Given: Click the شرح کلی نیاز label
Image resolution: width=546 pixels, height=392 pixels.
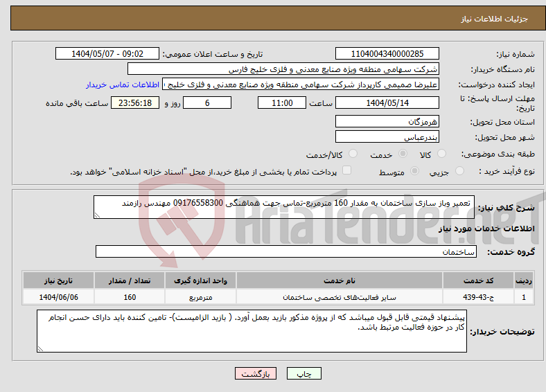Looking at the screenshot, I should click(507, 208).
